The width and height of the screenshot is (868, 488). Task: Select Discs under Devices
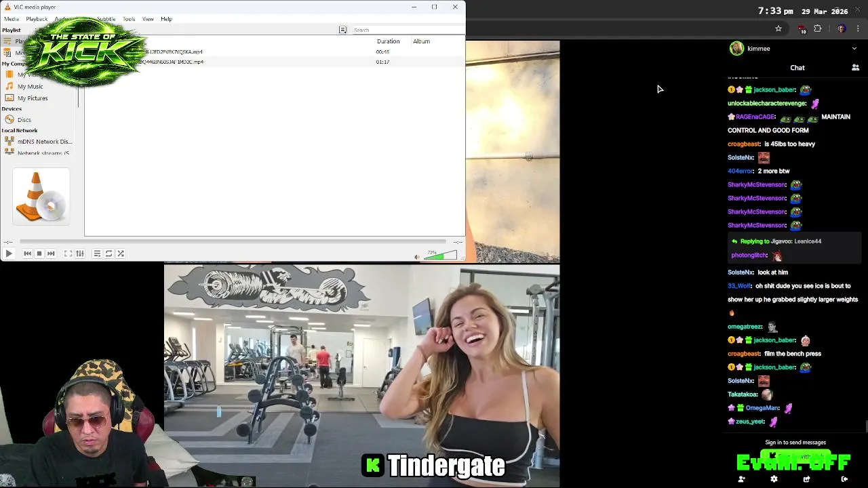pos(24,120)
